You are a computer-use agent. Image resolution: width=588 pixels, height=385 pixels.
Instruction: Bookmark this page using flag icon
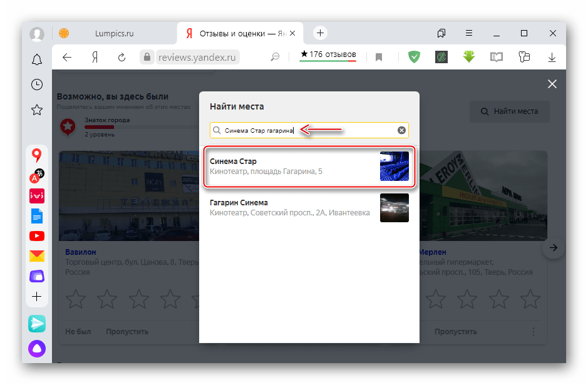click(379, 57)
